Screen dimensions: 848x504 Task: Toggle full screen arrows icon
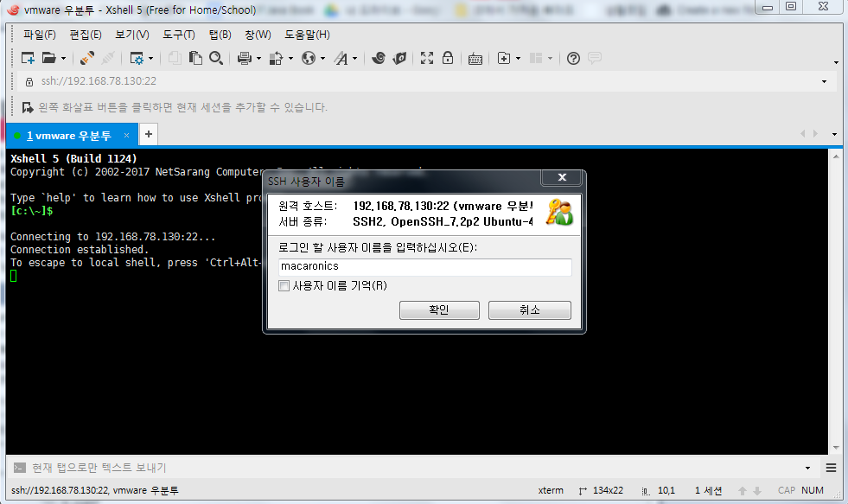pyautogui.click(x=427, y=58)
